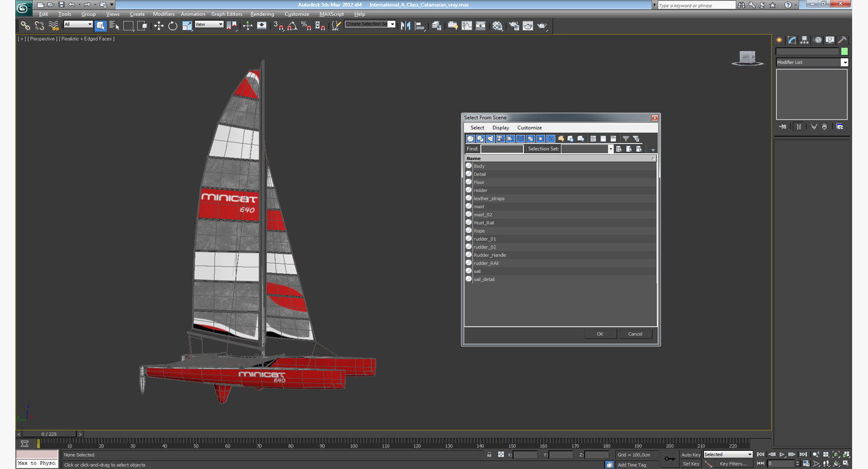Click Add Time Tag
The height and width of the screenshot is (469, 868).
(x=632, y=465)
